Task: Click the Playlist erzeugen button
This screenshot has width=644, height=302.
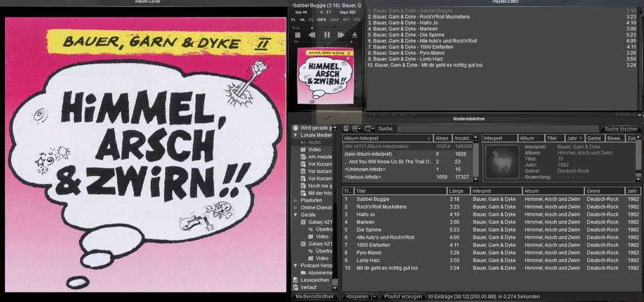Action: tap(402, 296)
